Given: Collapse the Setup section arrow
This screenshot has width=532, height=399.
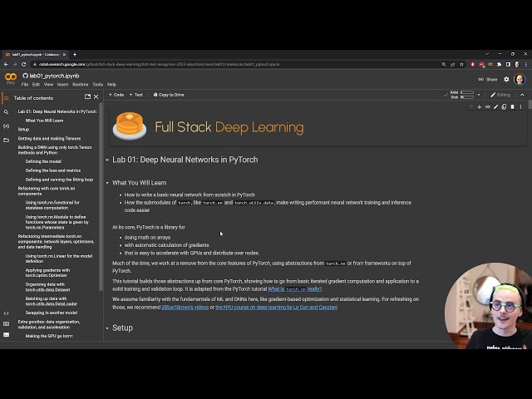Looking at the screenshot, I should (x=107, y=328).
